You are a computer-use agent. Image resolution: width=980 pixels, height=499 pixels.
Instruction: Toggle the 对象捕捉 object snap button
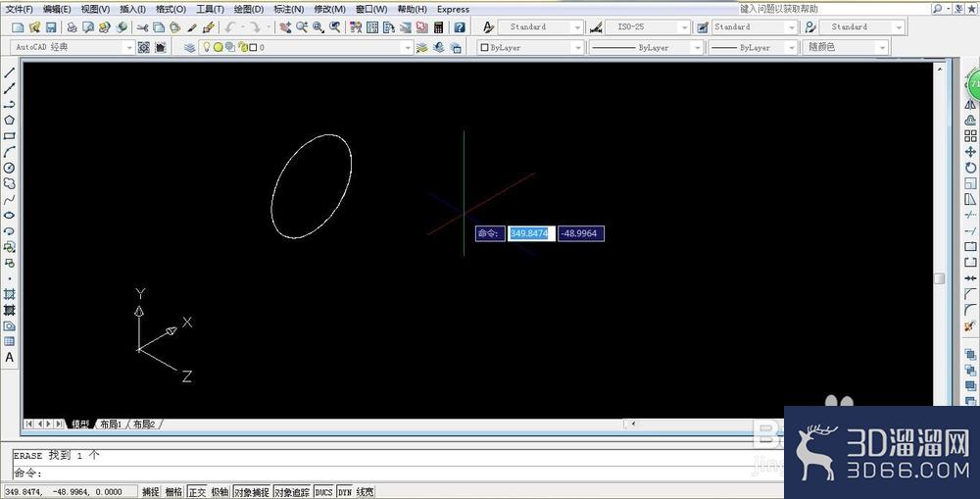pyautogui.click(x=251, y=492)
